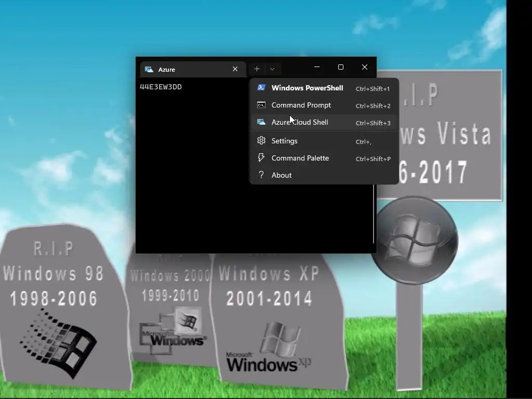This screenshot has width=532, height=399.
Task: Click the Ctrl+Shift+P shortcut label
Action: coord(373,159)
